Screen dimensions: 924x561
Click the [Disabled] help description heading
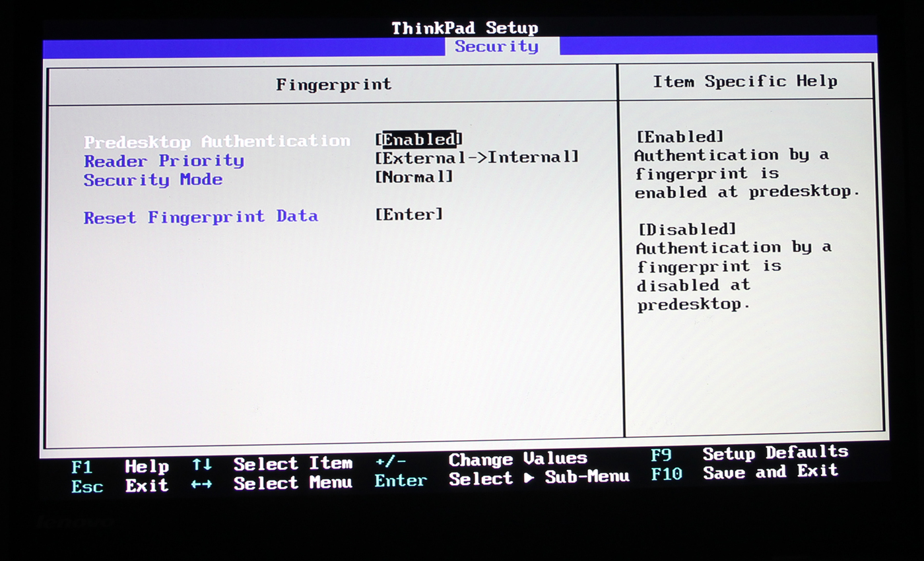(x=686, y=229)
